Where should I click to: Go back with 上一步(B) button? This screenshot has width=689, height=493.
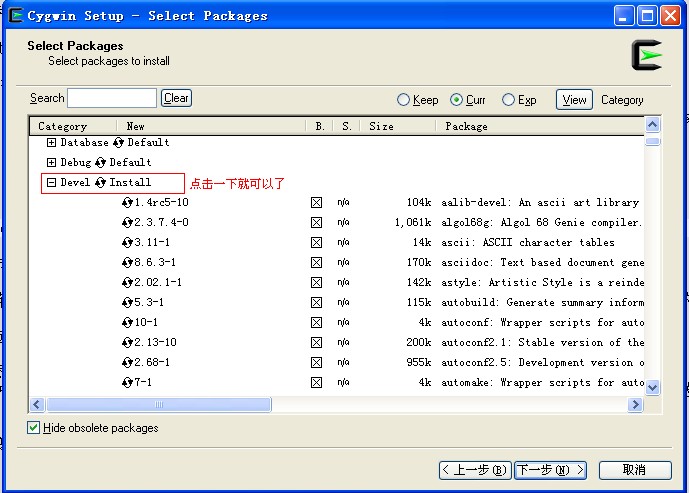click(475, 470)
